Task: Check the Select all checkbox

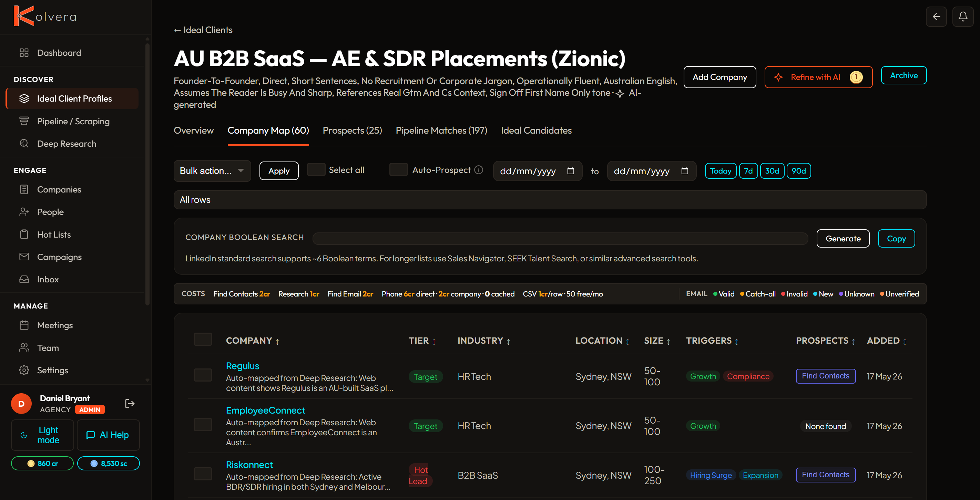Action: click(x=316, y=169)
